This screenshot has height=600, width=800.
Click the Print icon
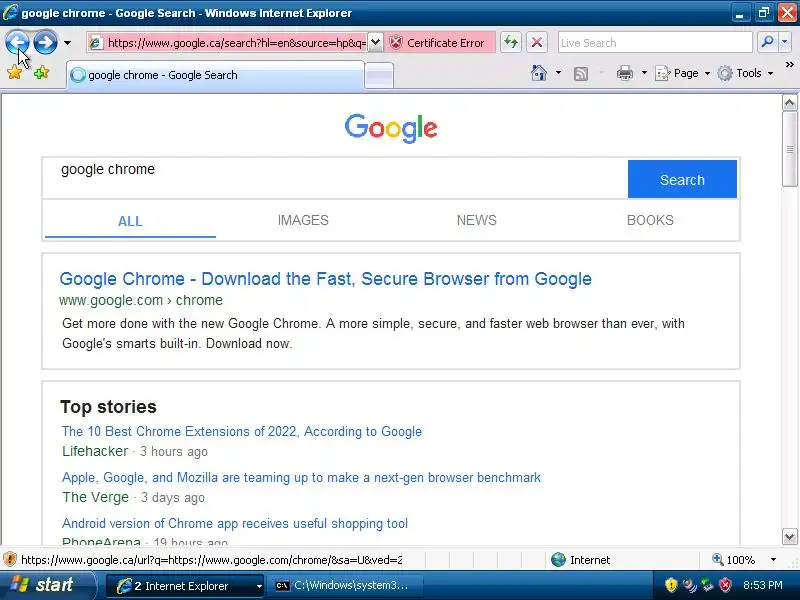point(624,73)
